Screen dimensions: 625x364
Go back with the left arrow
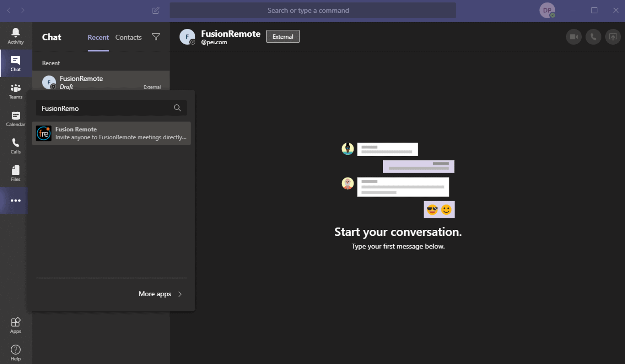(x=9, y=10)
